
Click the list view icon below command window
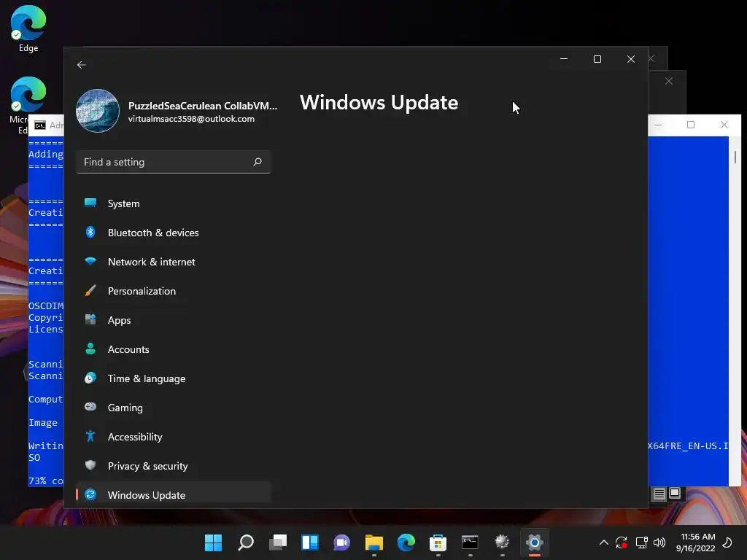point(659,494)
